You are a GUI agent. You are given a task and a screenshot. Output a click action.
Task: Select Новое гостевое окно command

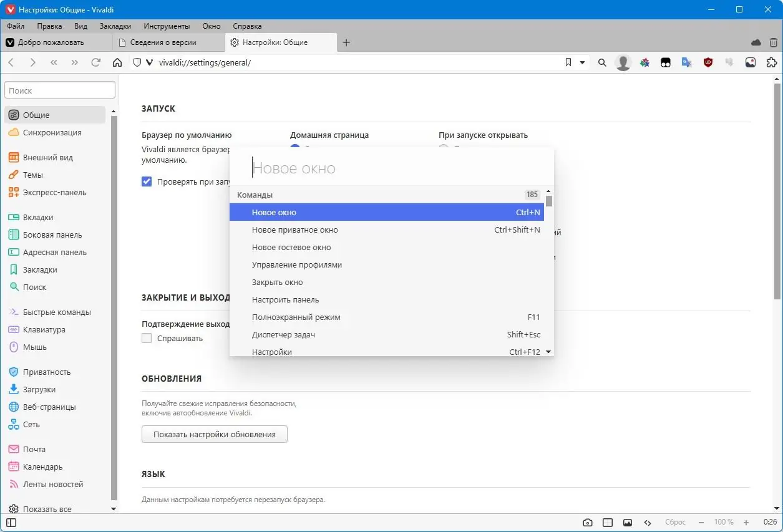(387, 247)
